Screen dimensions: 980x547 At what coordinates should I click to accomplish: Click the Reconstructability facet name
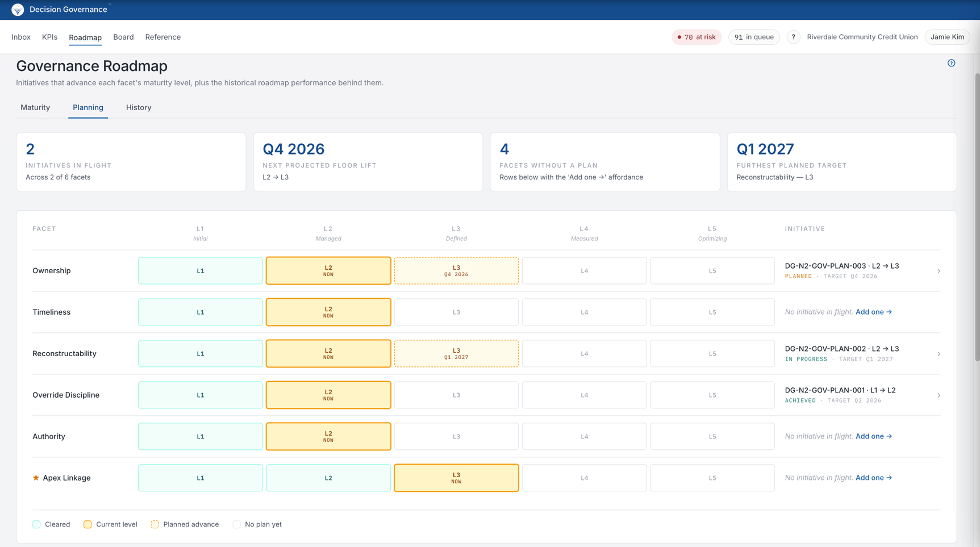(64, 353)
